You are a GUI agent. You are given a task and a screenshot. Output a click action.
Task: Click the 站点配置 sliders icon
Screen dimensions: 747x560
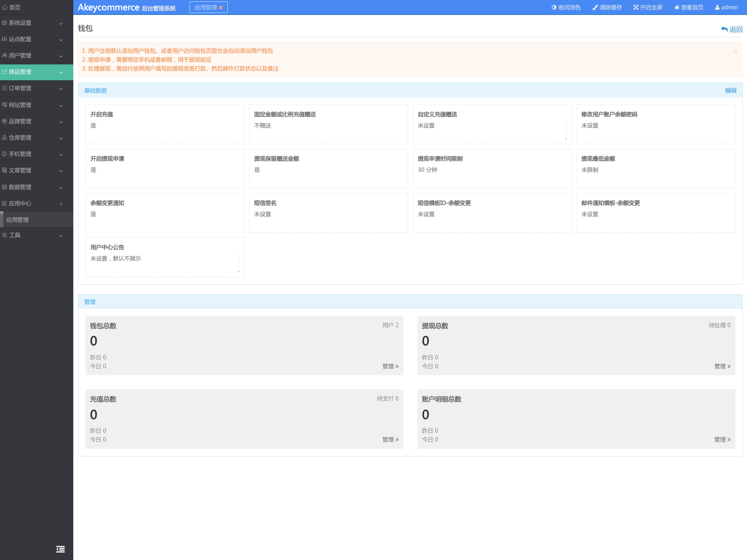click(5, 39)
